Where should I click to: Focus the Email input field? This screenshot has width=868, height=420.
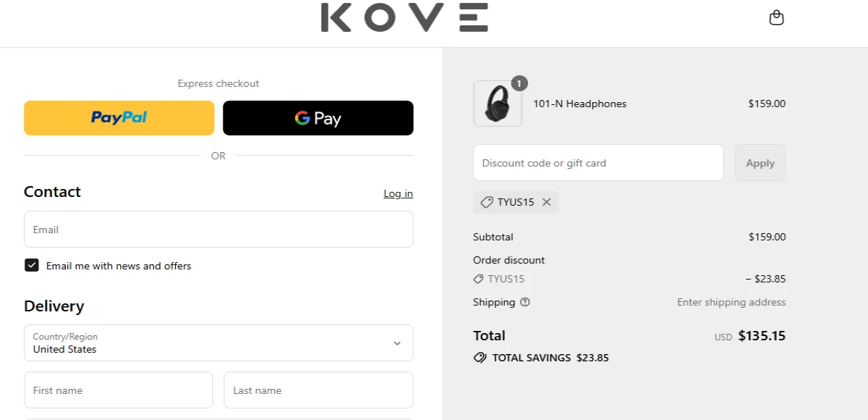tap(218, 230)
